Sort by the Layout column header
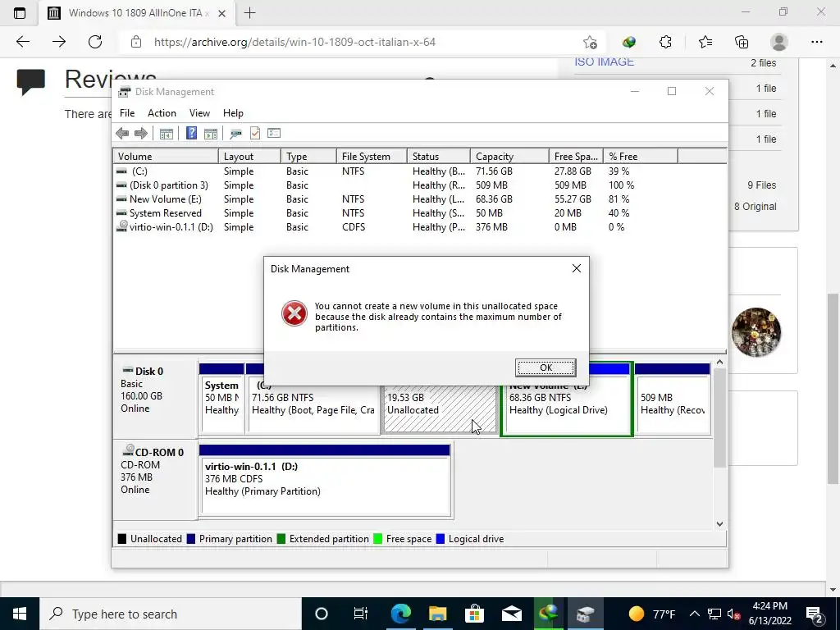Viewport: 840px width, 630px height. tap(249, 157)
